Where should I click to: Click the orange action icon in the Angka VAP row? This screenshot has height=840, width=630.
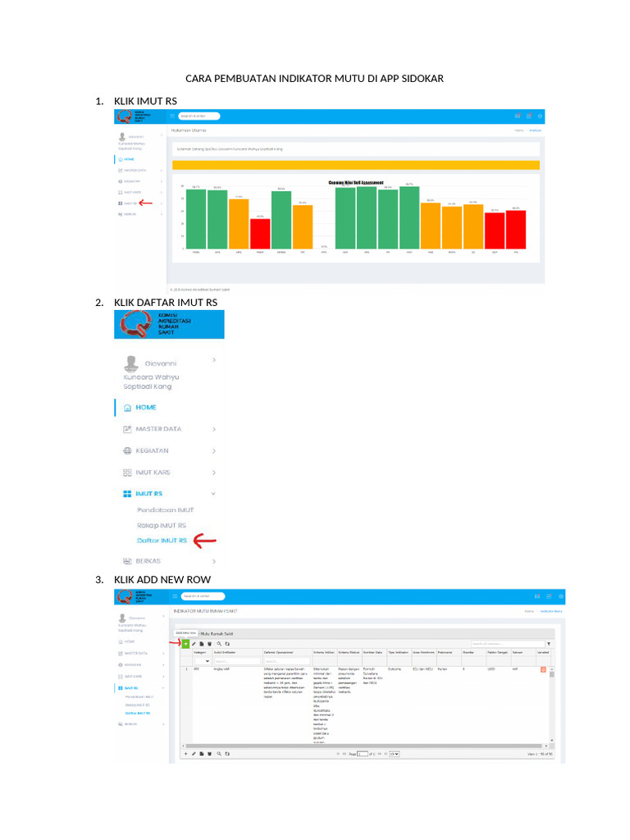tap(543, 669)
